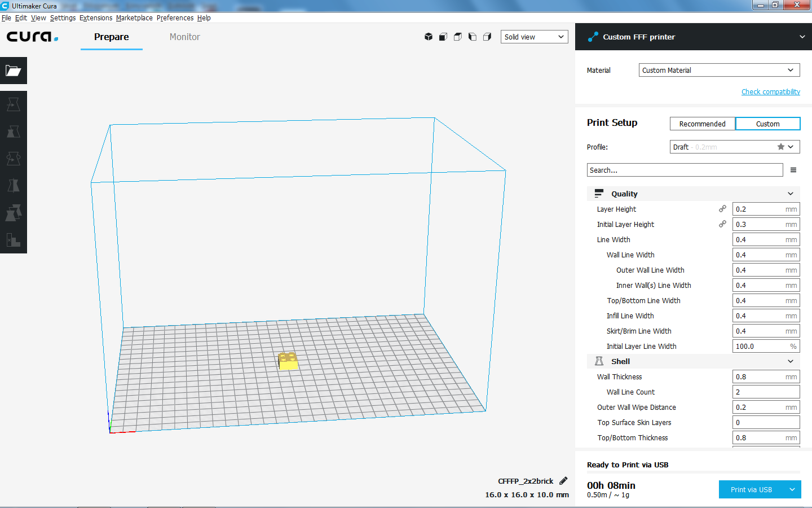The image size is (812, 508).
Task: Edit the Infill Line Width field
Action: point(766,316)
